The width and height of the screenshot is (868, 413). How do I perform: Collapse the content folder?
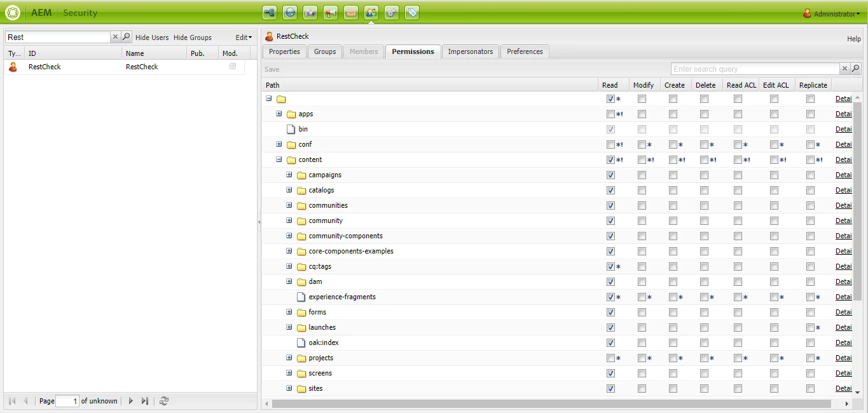279,159
